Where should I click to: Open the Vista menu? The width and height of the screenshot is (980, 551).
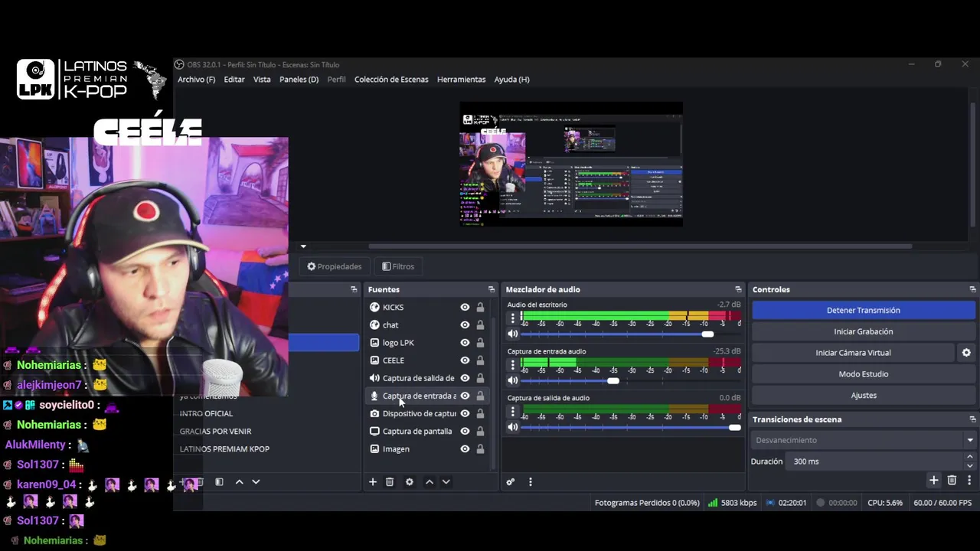click(262, 80)
